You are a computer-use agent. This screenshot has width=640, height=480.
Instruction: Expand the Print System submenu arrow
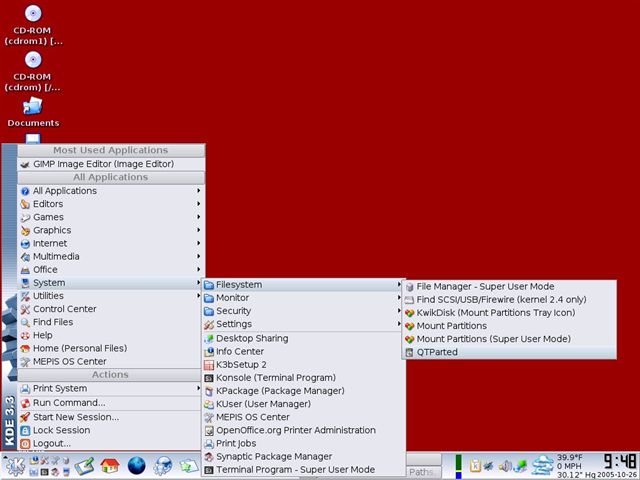coord(198,388)
